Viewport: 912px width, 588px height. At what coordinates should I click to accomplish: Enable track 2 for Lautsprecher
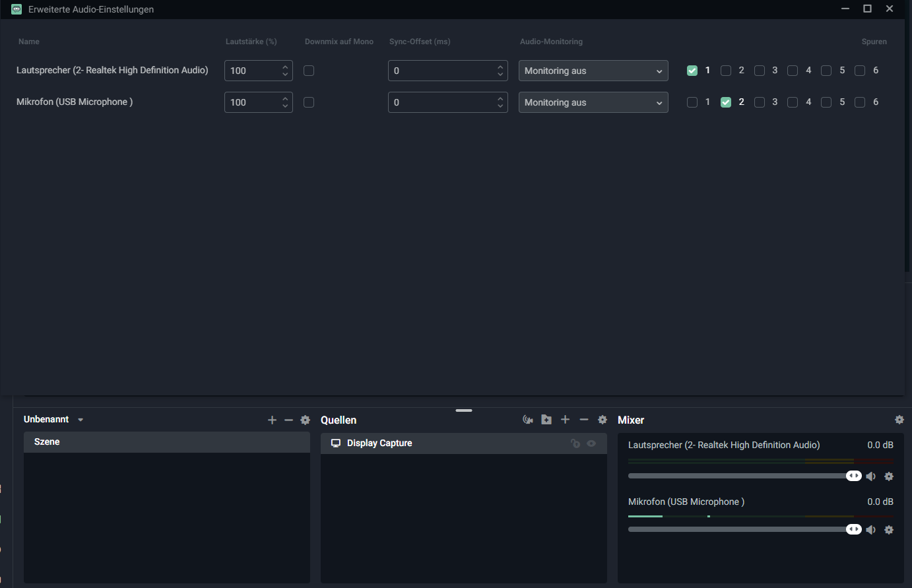point(726,71)
